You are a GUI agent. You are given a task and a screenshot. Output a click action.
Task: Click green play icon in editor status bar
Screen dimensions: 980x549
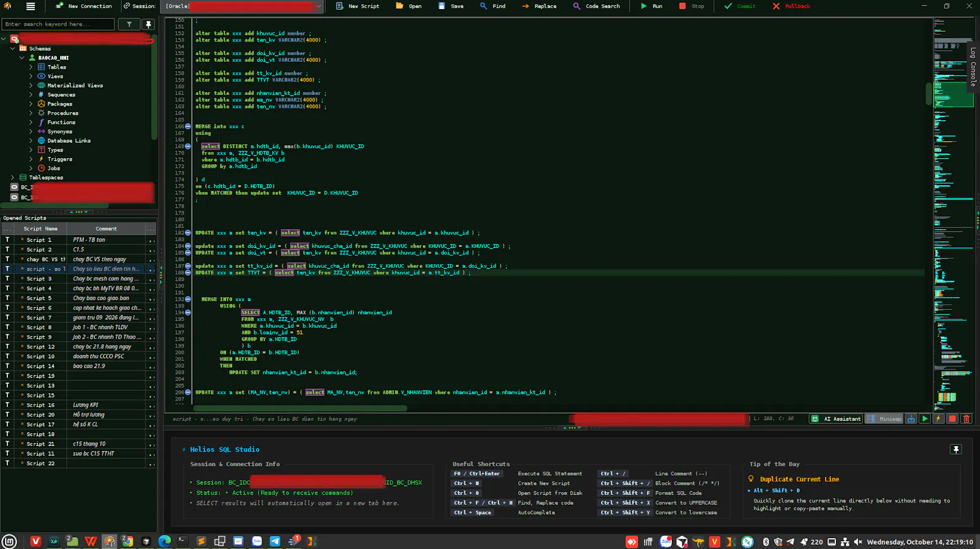(x=925, y=418)
